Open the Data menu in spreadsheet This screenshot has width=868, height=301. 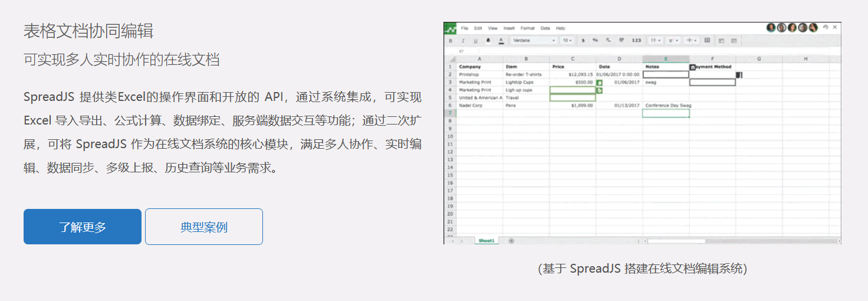pos(545,28)
